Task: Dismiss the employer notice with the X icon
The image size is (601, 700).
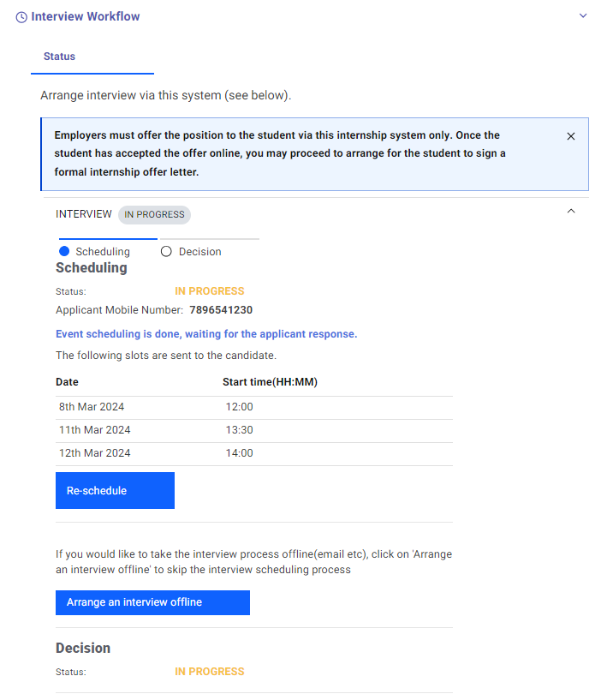Action: [x=571, y=136]
